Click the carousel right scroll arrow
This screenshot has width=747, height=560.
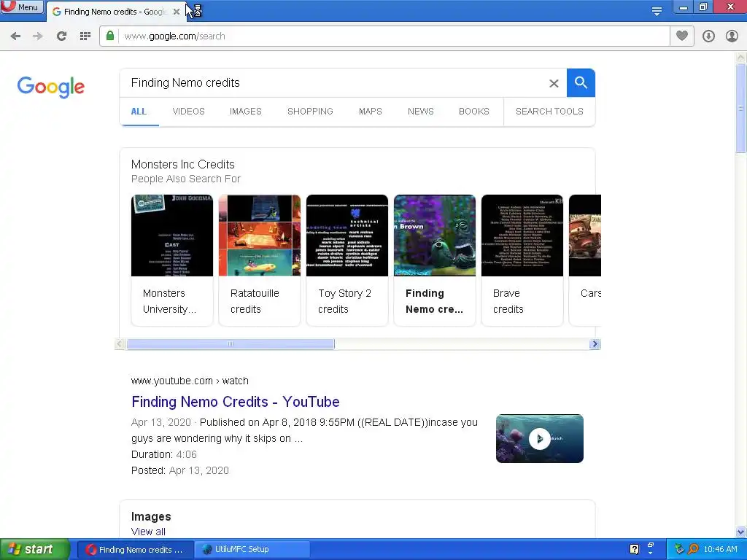pos(595,344)
